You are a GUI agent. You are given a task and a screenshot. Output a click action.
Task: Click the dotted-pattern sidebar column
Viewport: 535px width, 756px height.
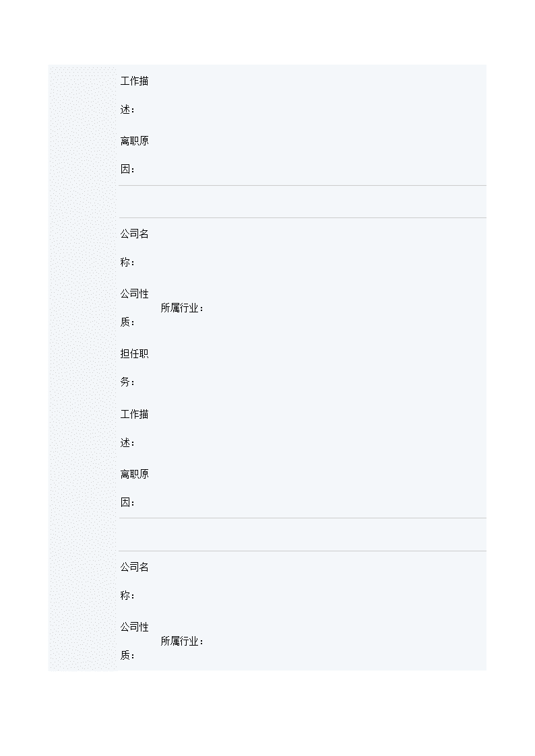[83, 368]
